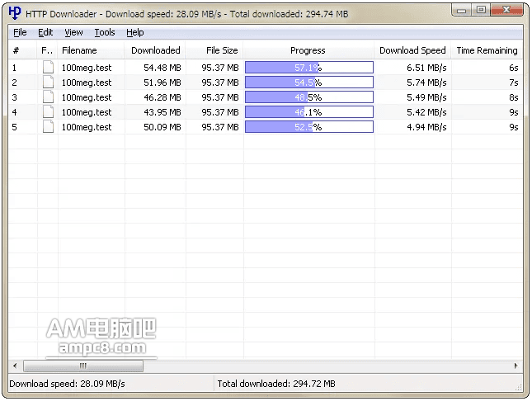Click the 50.09 MB downloaded value
This screenshot has height=401, width=532.
point(162,127)
